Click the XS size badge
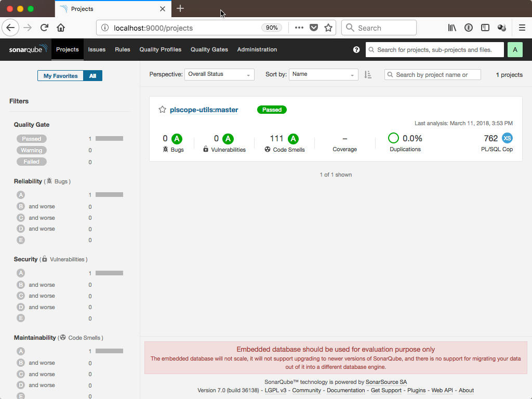Viewport: 532px width, 399px height. 507,138
